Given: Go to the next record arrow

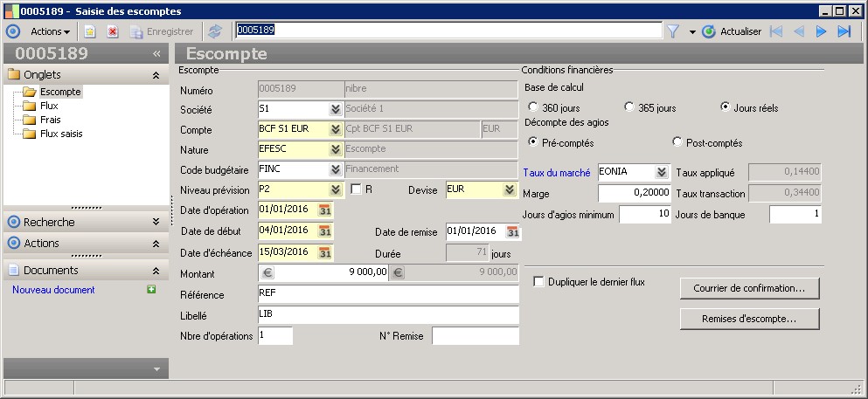Looking at the screenshot, I should pos(821,31).
